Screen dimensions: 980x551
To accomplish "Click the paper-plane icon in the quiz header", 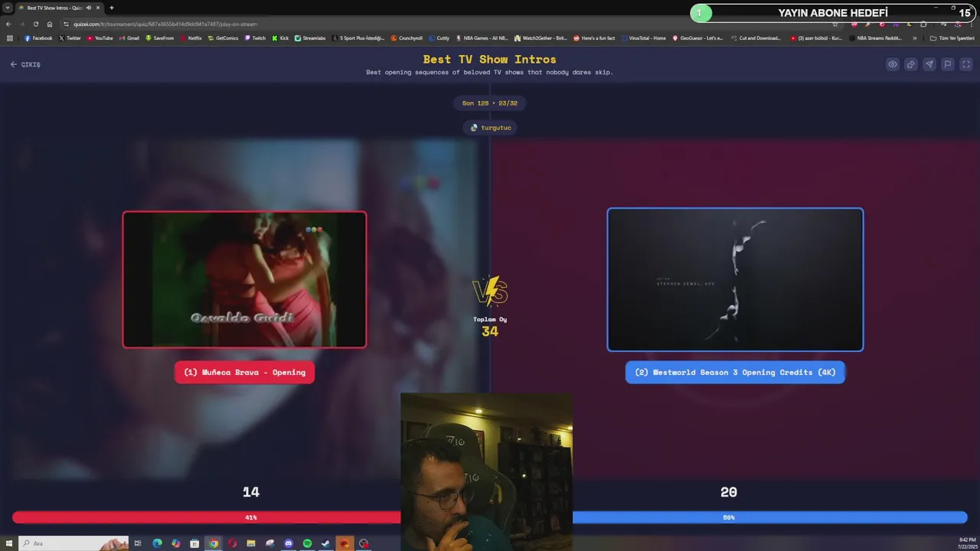I will (929, 64).
